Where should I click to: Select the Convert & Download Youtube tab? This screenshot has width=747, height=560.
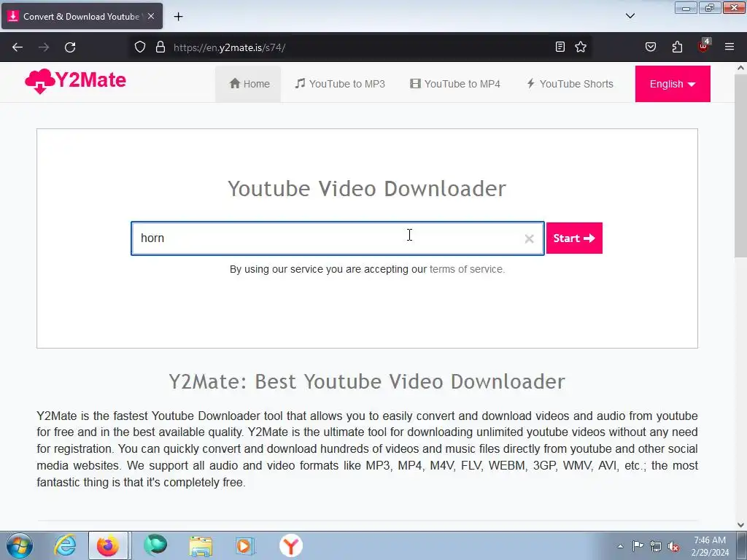coord(82,16)
